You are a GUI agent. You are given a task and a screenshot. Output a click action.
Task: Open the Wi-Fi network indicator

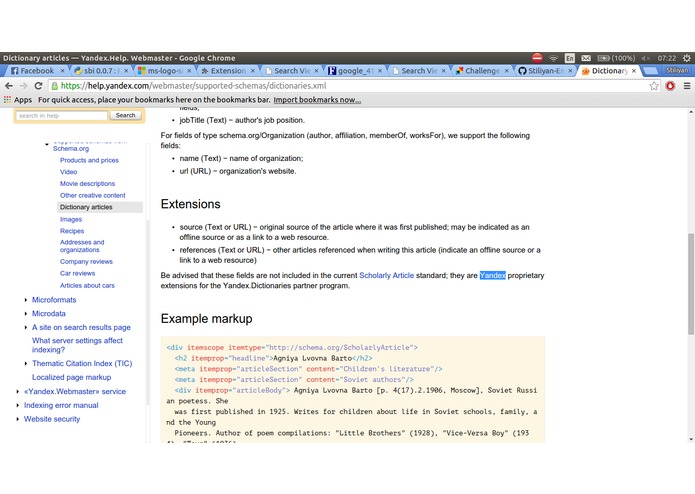point(553,58)
